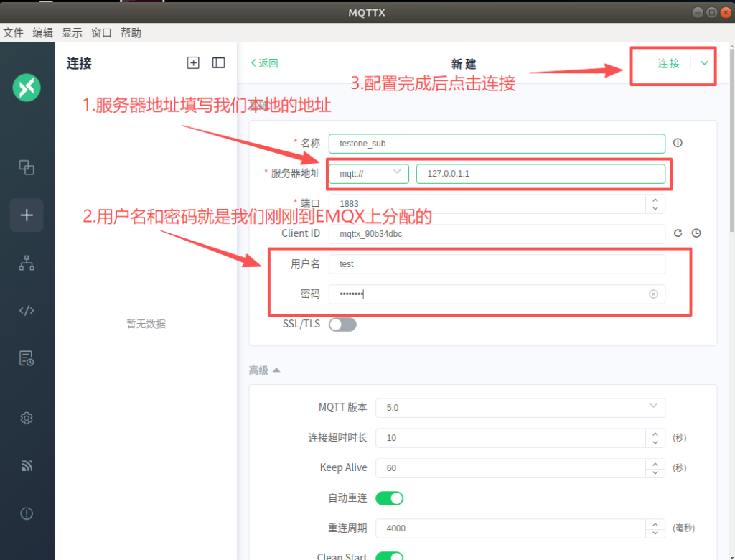Open the log icon in sidebar

(27, 358)
